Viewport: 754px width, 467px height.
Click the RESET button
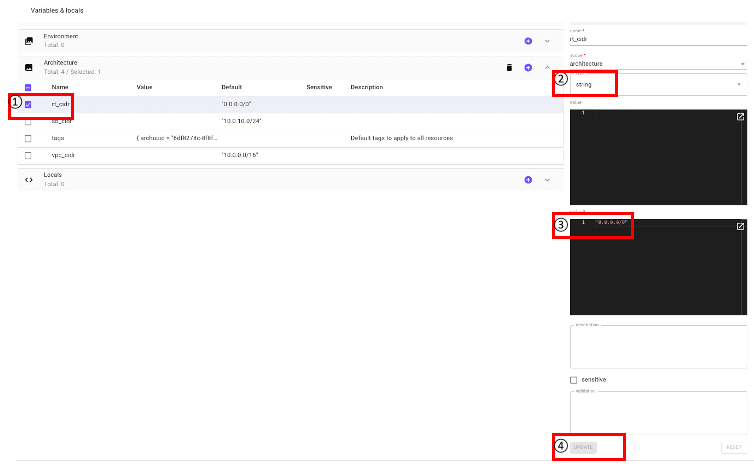tap(734, 447)
